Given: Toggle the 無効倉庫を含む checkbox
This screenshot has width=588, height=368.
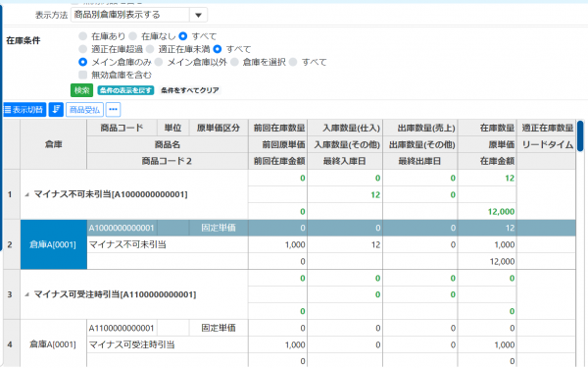Looking at the screenshot, I should pos(83,75).
